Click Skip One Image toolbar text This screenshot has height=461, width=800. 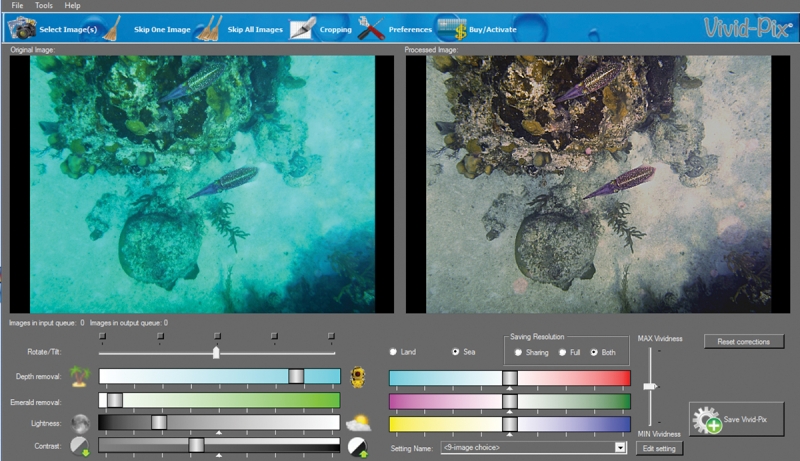162,30
